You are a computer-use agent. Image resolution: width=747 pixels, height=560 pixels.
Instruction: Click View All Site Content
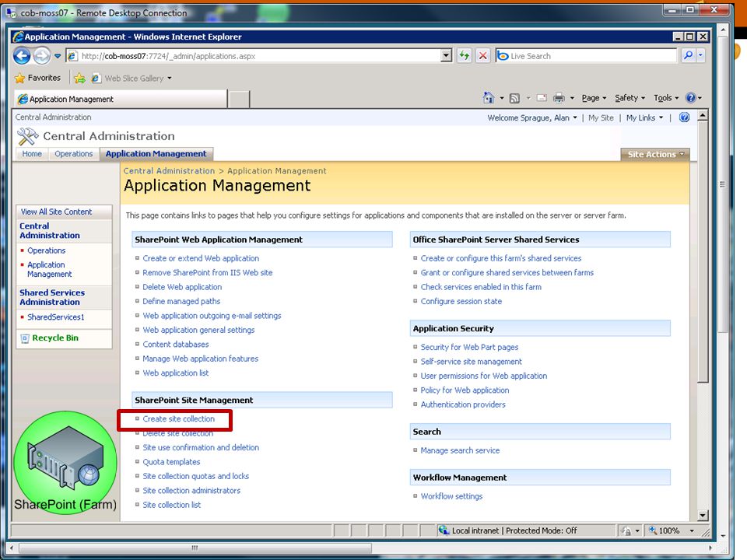[56, 212]
